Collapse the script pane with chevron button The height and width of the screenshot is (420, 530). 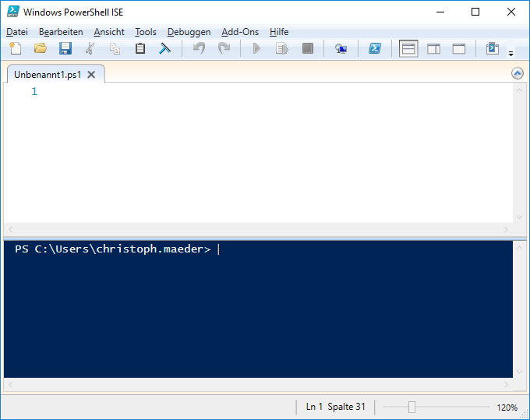point(518,73)
